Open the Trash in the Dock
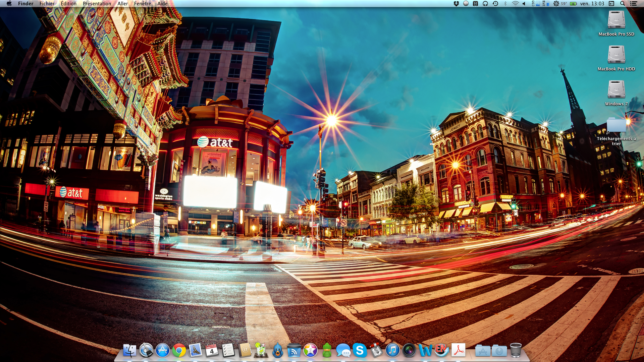The height and width of the screenshot is (362, 644). (516, 351)
